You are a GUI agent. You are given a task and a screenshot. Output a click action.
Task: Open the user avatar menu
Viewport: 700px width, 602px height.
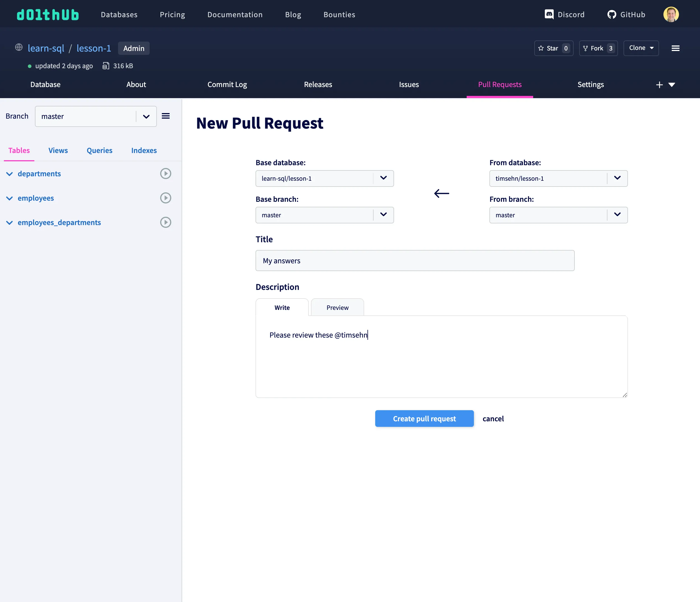[x=671, y=14]
